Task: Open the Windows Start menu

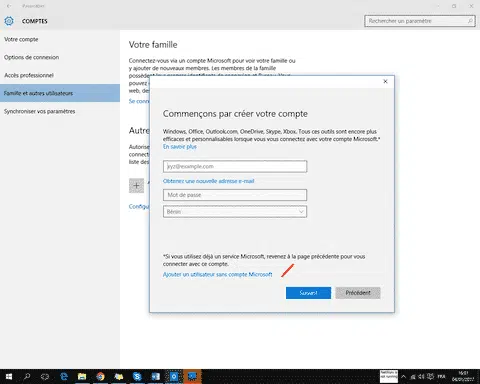Action: point(9,377)
